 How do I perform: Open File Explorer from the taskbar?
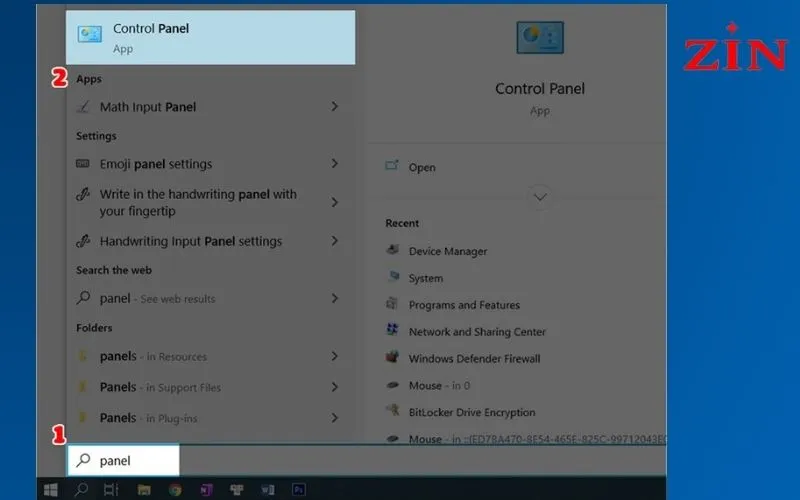[144, 489]
